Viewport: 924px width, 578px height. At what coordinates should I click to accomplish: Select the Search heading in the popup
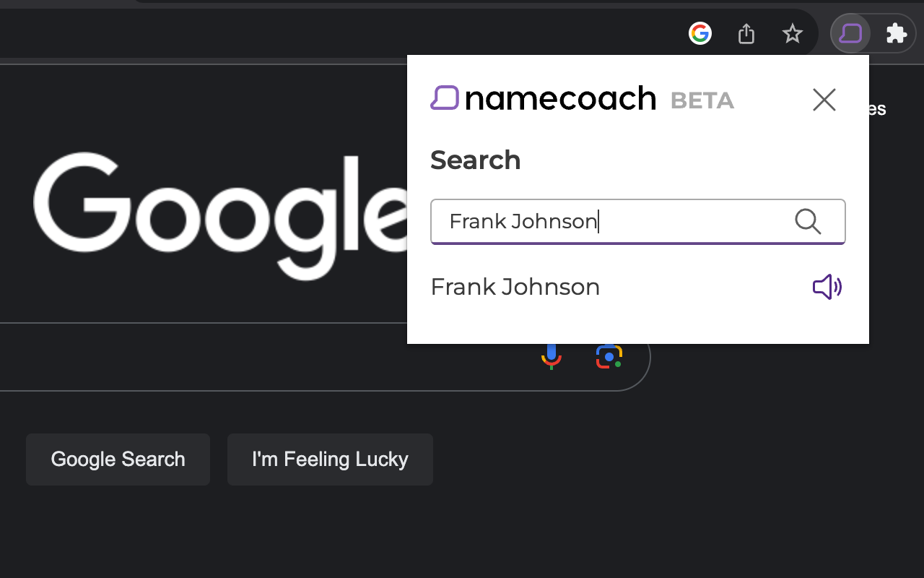click(475, 160)
